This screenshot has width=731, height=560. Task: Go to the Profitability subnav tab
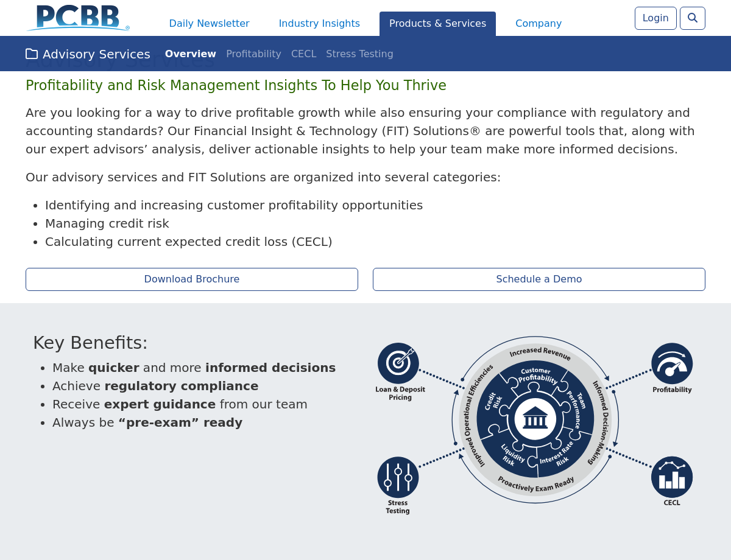click(x=253, y=54)
